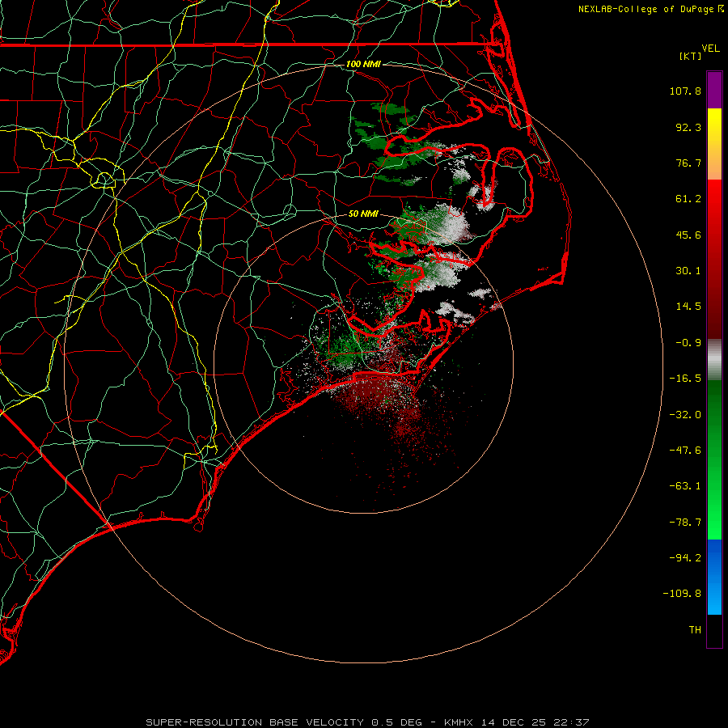Click the -78.7 value on velocity scale
This screenshot has width=728, height=728.
(x=685, y=523)
